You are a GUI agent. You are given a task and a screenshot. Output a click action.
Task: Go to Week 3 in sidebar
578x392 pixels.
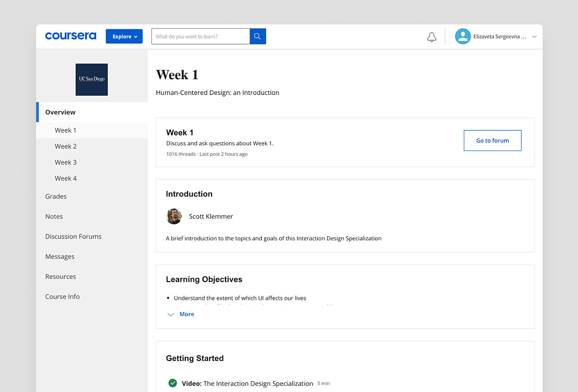click(x=66, y=163)
